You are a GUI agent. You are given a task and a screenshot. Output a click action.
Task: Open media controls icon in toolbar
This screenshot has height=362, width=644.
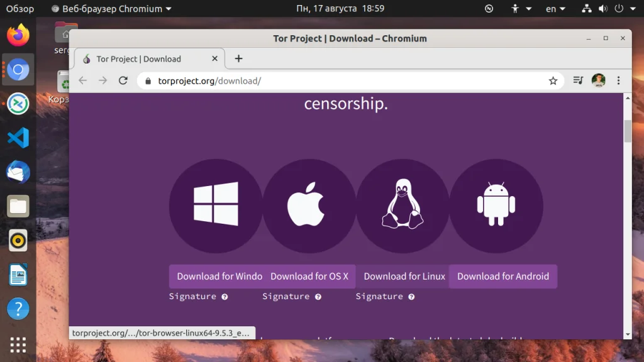[579, 80]
